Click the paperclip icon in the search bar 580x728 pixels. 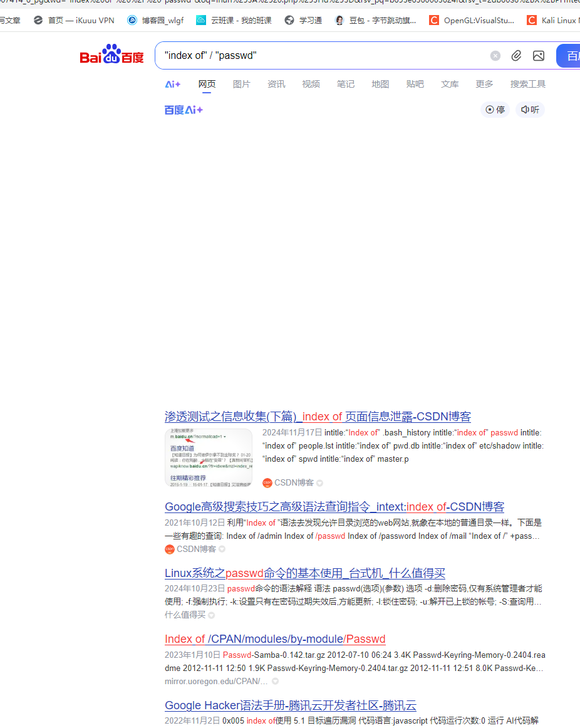(x=516, y=55)
